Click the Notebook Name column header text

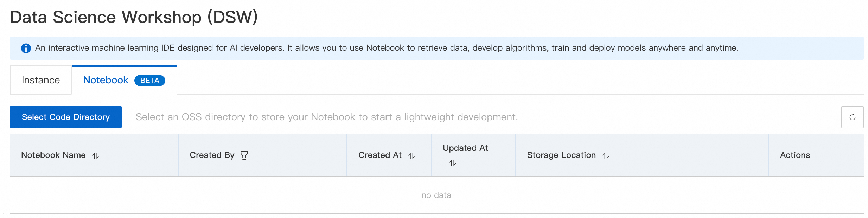coord(53,155)
